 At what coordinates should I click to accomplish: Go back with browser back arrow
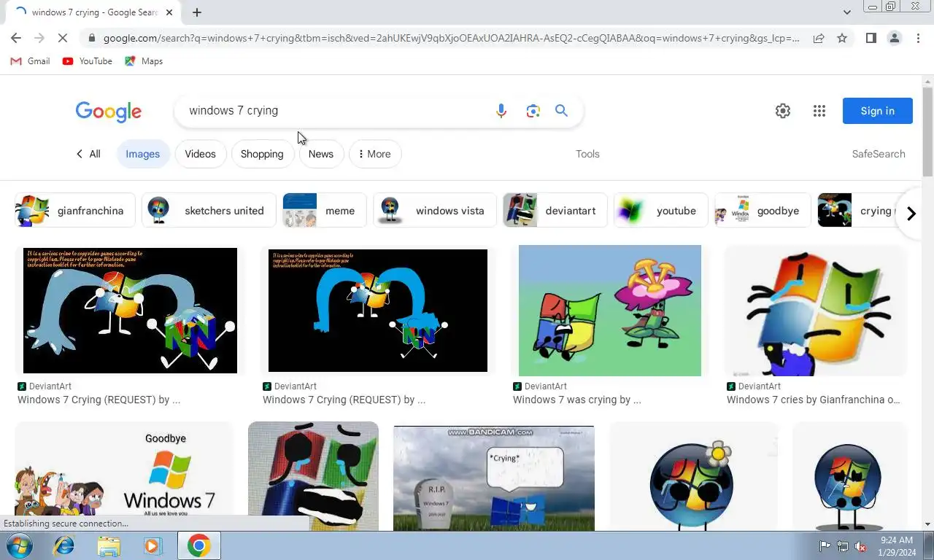tap(16, 38)
